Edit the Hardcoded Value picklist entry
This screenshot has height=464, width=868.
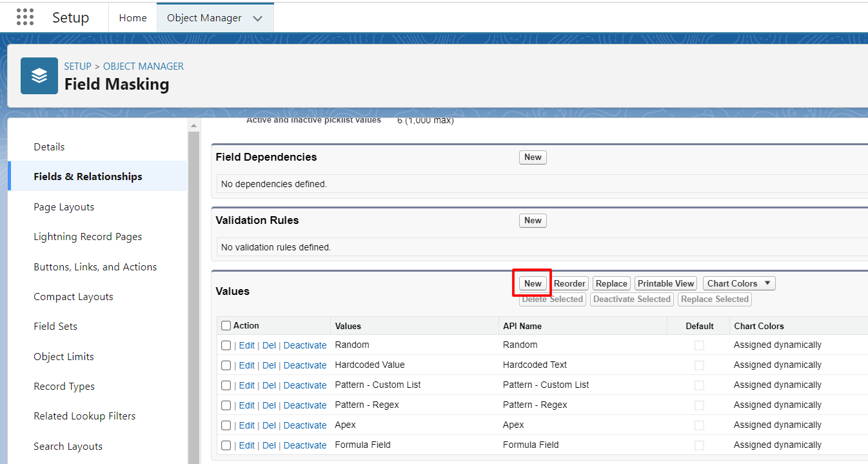coord(246,365)
